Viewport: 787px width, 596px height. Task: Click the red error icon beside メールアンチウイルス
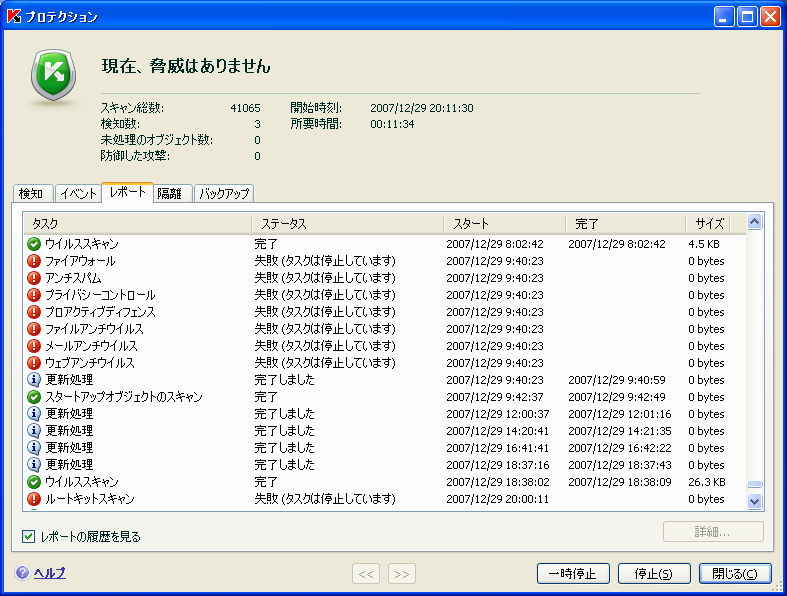click(34, 346)
